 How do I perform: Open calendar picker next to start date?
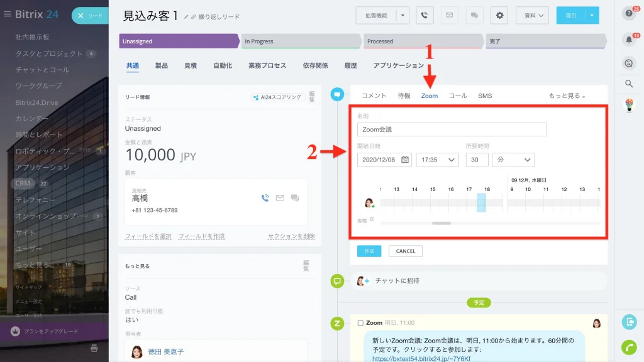point(405,160)
